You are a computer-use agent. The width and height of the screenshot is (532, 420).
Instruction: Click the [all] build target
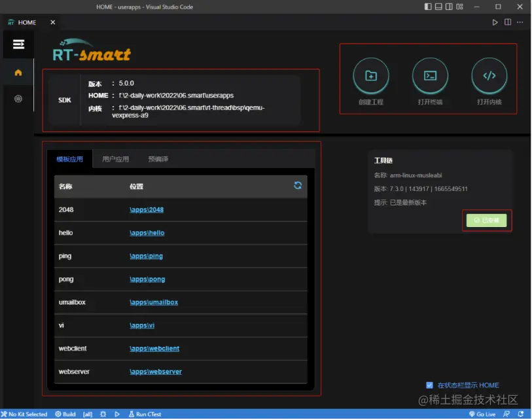88,414
